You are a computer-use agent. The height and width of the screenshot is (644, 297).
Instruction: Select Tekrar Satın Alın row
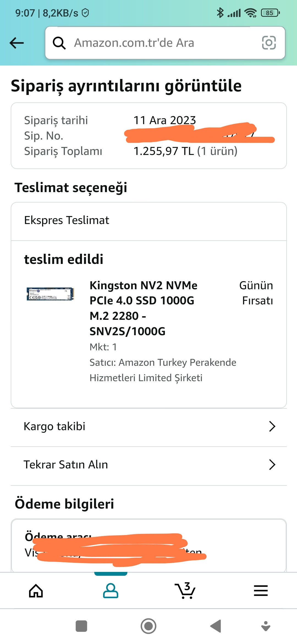coord(137,465)
